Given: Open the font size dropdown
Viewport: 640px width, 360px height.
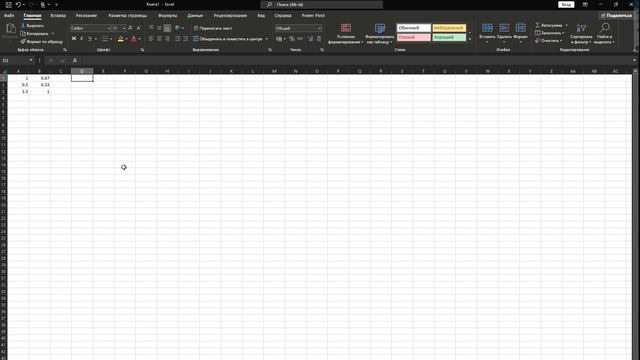Looking at the screenshot, I should click(x=124, y=28).
